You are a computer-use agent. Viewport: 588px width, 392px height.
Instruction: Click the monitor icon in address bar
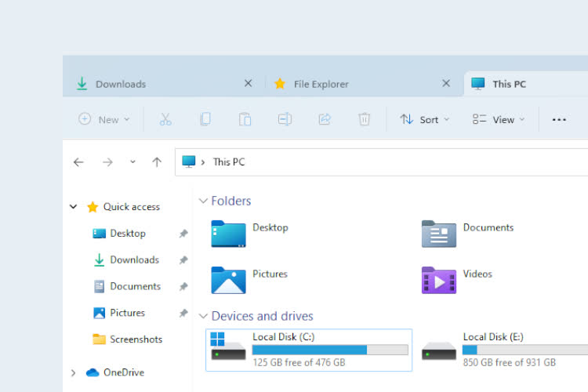click(189, 162)
